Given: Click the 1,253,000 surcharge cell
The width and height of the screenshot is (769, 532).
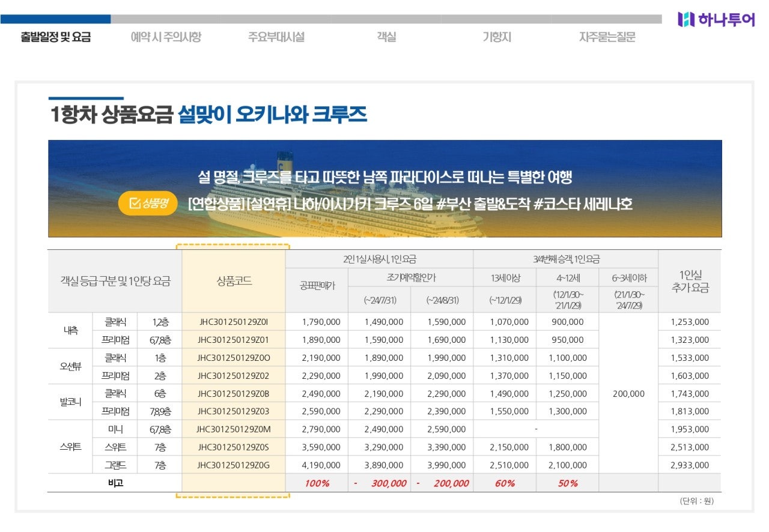Looking at the screenshot, I should click(x=690, y=322).
